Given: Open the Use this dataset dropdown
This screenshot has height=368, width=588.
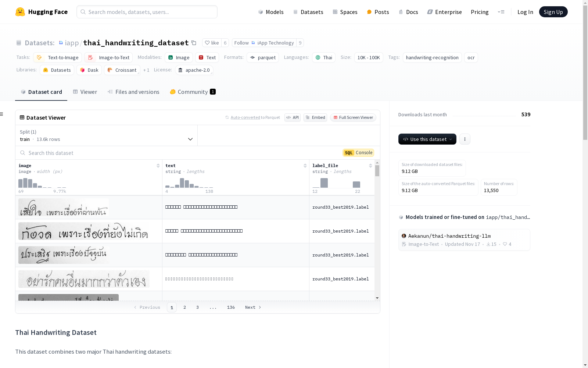Looking at the screenshot, I should (427, 139).
